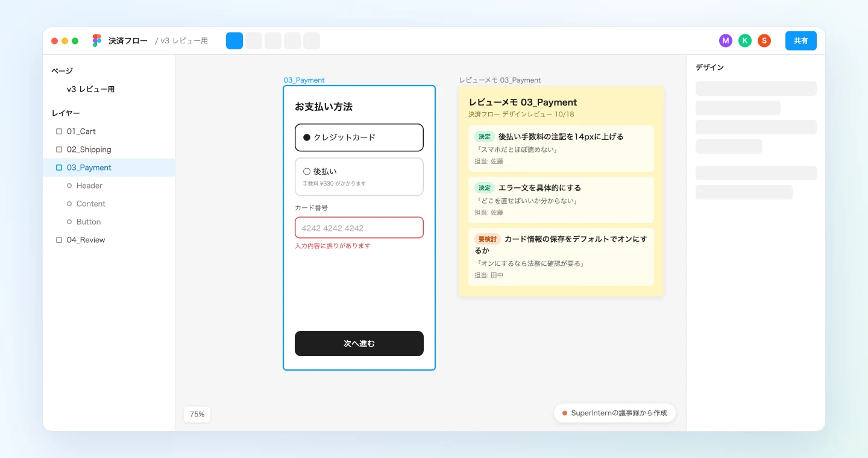
Task: Click the 決定 badge on エラー文 note
Action: pyautogui.click(x=485, y=188)
